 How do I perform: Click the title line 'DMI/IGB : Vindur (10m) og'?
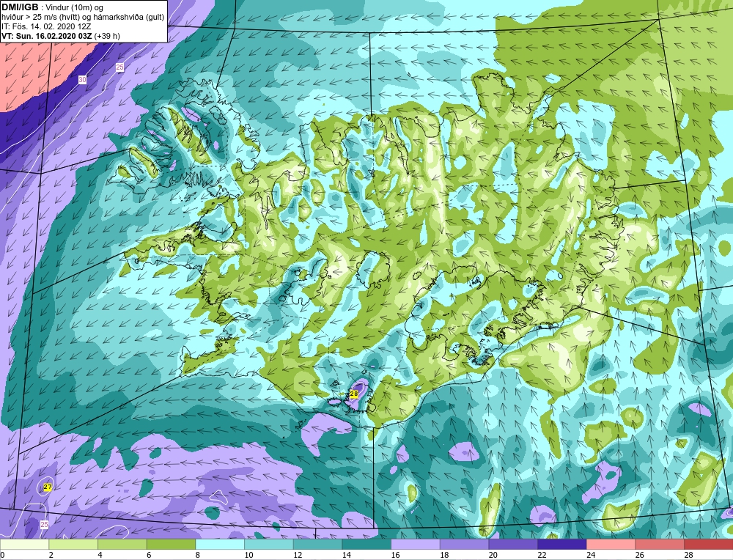53,7
